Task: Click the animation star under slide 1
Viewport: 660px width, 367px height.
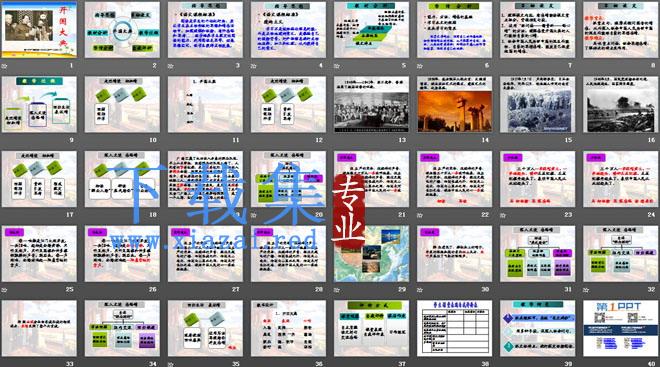Action: 4,66
